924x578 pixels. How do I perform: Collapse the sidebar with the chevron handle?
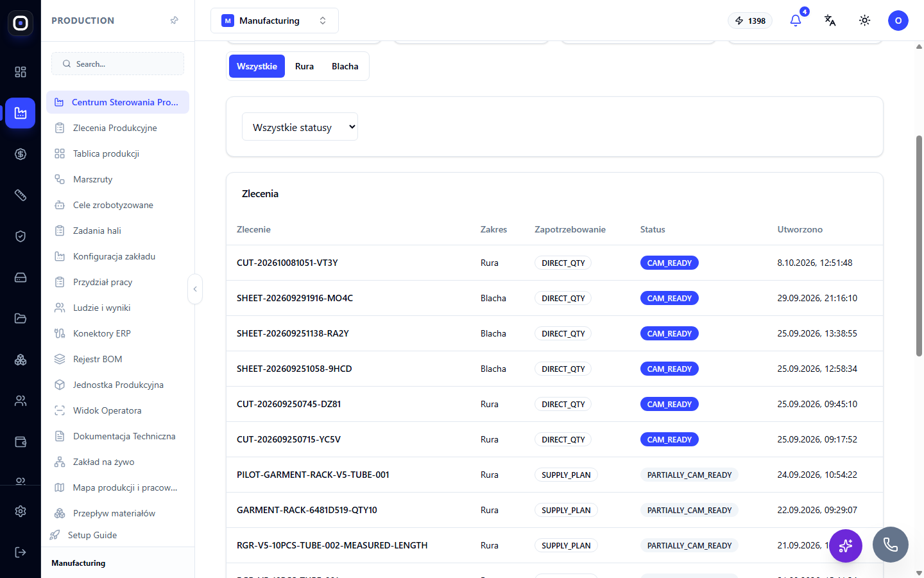click(x=195, y=289)
